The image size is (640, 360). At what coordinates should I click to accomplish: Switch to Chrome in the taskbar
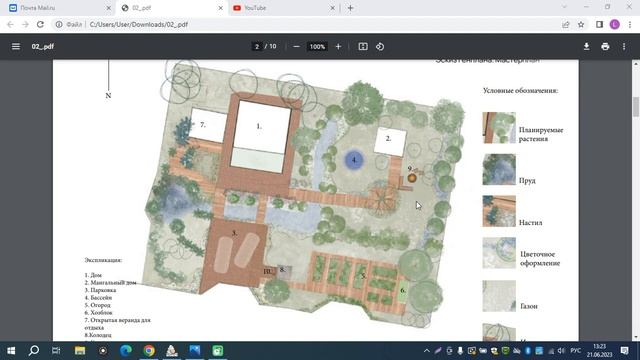pyautogui.click(x=149, y=351)
